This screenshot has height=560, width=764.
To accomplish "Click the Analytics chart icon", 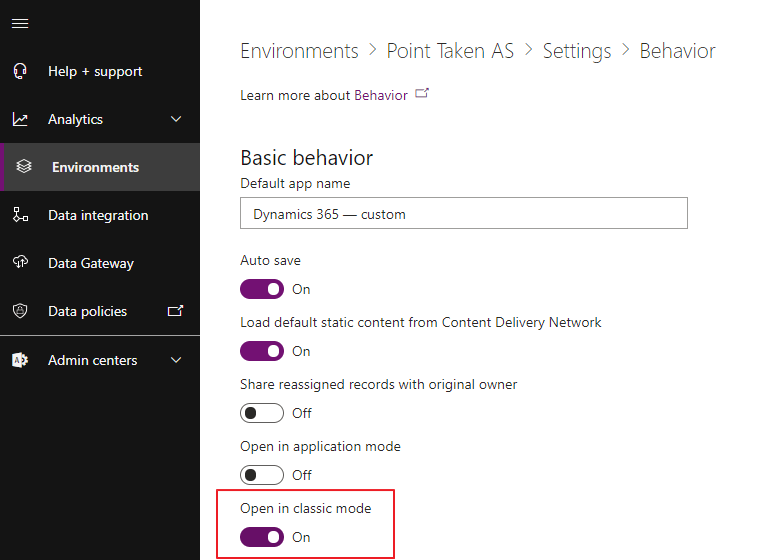I will tap(20, 119).
